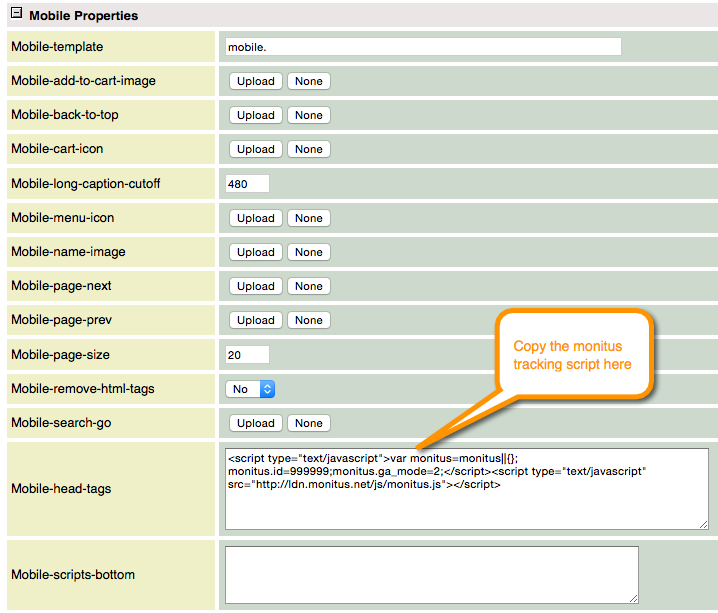718x613 pixels.
Task: Set Mobile-menu-icon to None
Action: click(309, 218)
